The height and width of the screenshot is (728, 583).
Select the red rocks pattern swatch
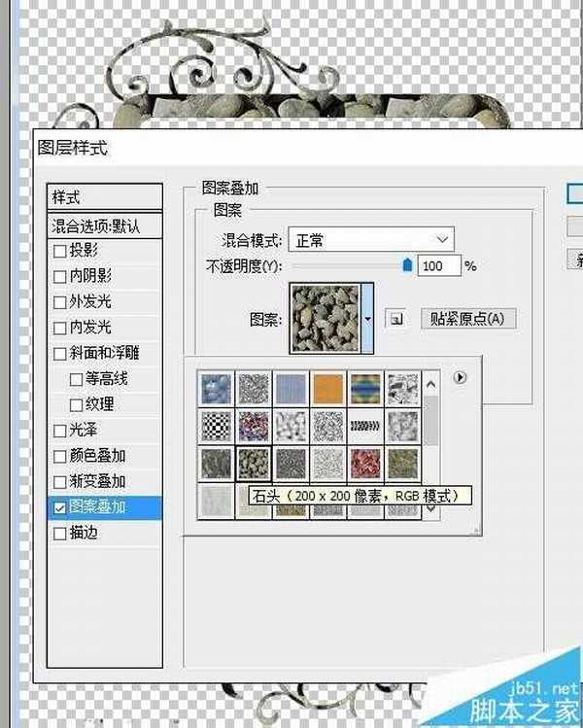pyautogui.click(x=366, y=461)
